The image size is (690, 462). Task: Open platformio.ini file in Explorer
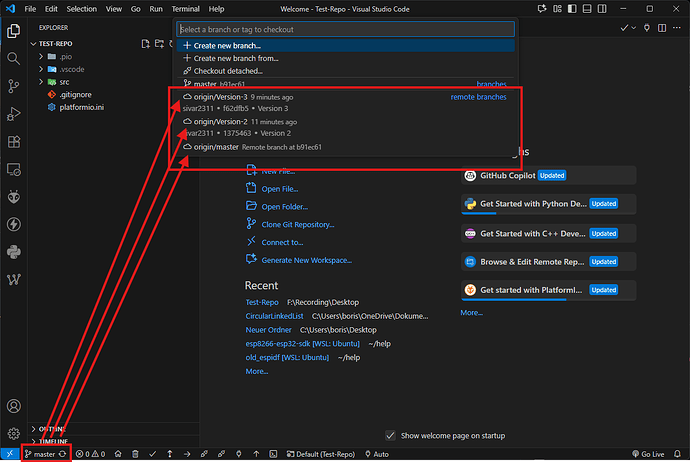coord(84,106)
